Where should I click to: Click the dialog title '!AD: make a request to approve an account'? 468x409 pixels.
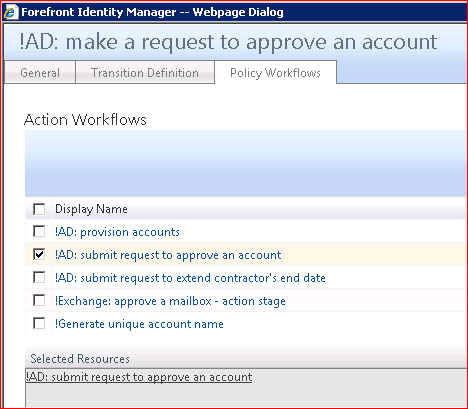pyautogui.click(x=228, y=42)
